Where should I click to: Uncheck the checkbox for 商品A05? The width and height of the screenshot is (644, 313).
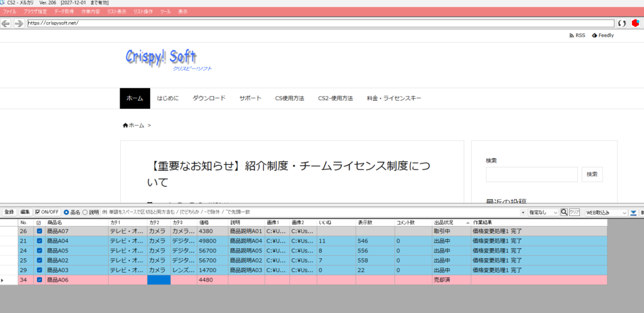(40, 251)
